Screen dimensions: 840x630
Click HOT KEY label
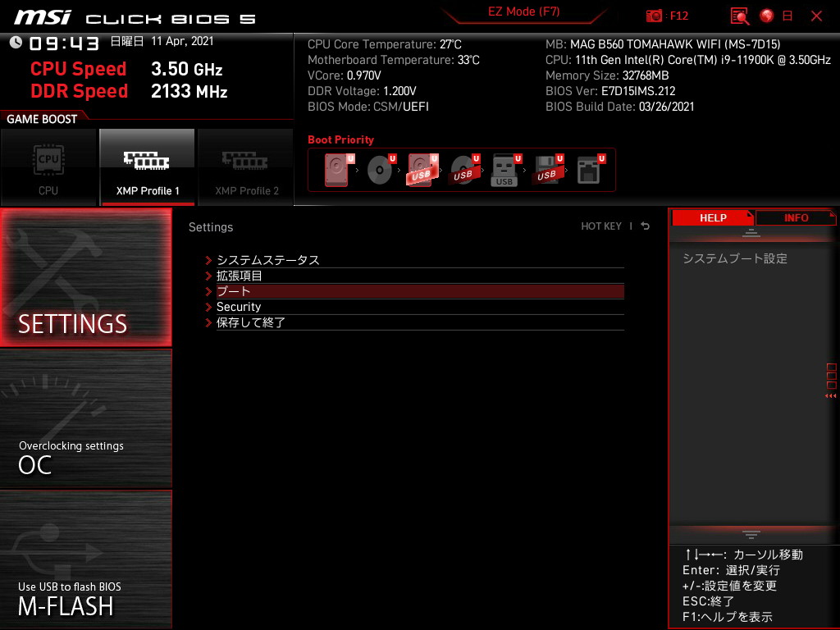point(601,226)
